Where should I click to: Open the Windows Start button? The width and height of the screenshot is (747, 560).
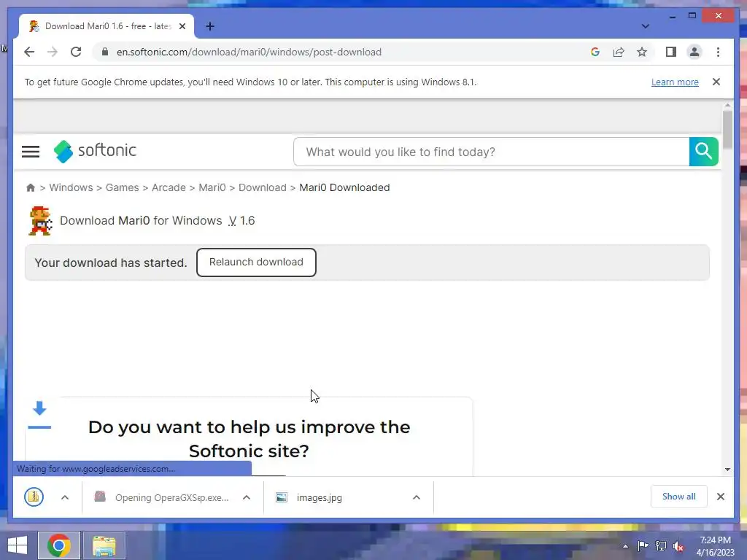pos(18,545)
